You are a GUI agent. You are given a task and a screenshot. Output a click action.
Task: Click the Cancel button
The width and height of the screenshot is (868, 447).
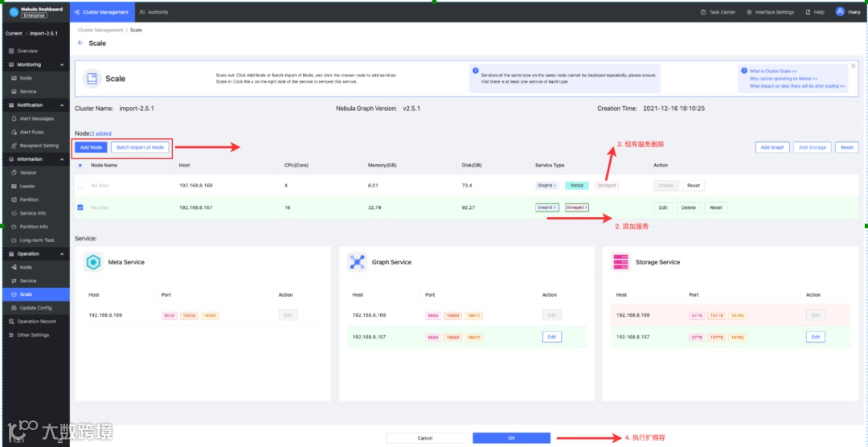point(425,438)
